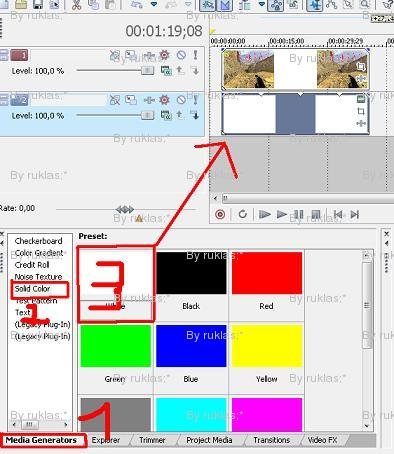The height and width of the screenshot is (454, 394).
Task: Click the down arrow of the presets scrollbar
Action: (367, 425)
